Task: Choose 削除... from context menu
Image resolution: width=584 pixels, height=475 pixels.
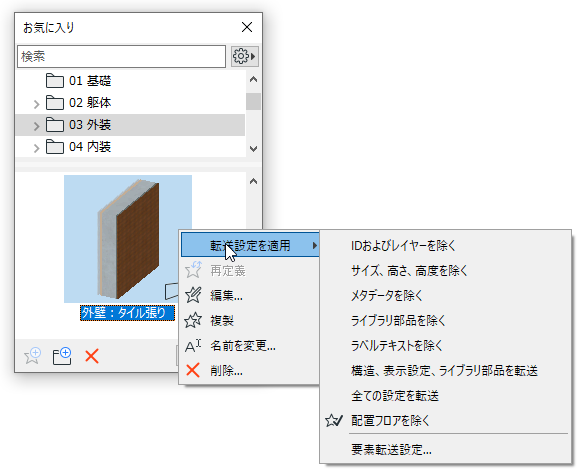Action: [250, 370]
